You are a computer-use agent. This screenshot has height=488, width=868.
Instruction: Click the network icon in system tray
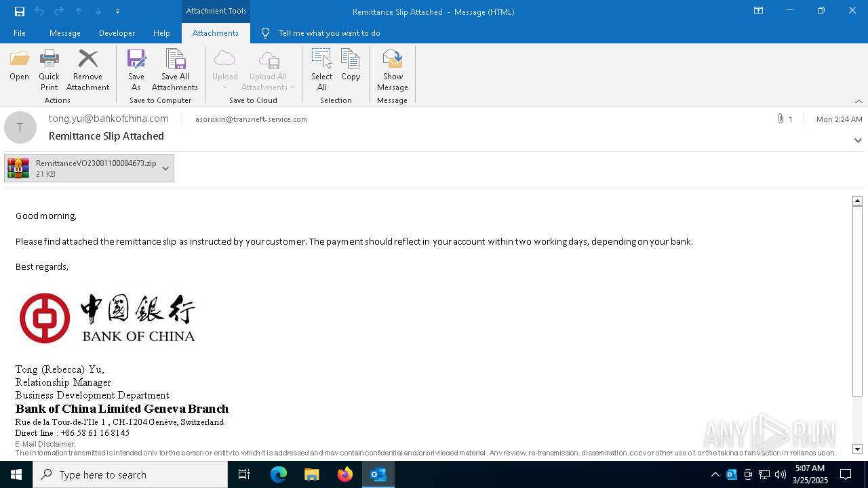pos(764,474)
